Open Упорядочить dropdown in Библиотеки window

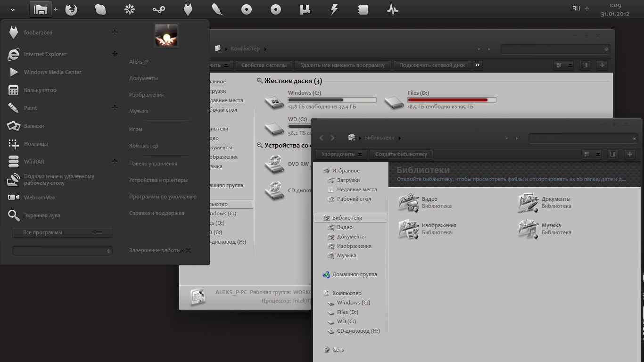(341, 154)
